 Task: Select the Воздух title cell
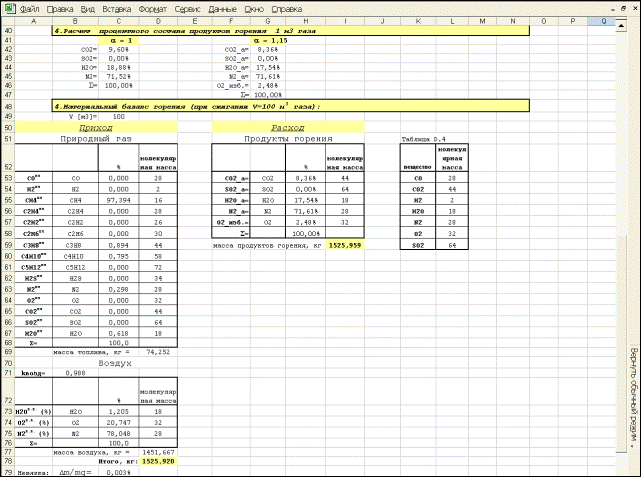pos(115,363)
